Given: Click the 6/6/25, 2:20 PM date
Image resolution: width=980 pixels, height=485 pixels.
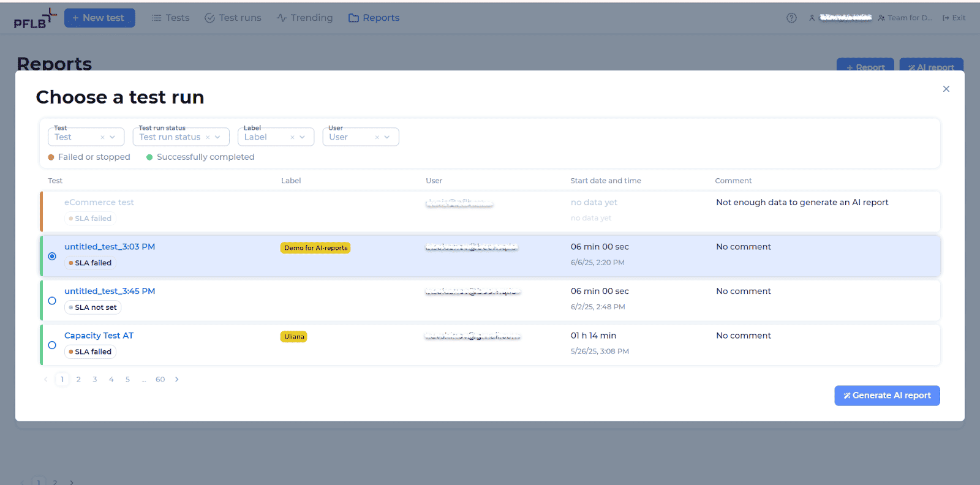Looking at the screenshot, I should pyautogui.click(x=598, y=263).
